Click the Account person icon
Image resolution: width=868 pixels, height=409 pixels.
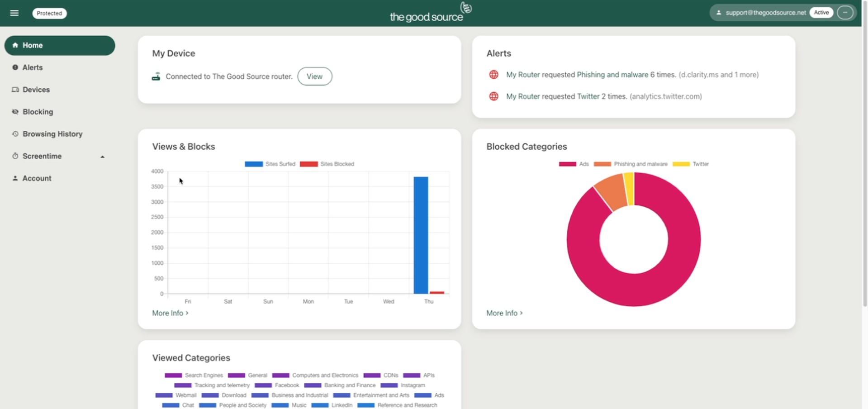[15, 178]
